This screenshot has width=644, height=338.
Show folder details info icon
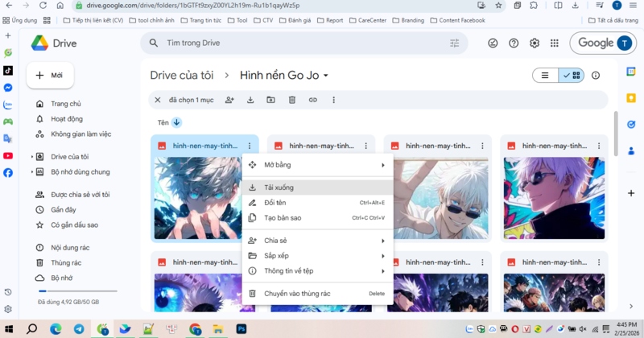[x=596, y=76]
